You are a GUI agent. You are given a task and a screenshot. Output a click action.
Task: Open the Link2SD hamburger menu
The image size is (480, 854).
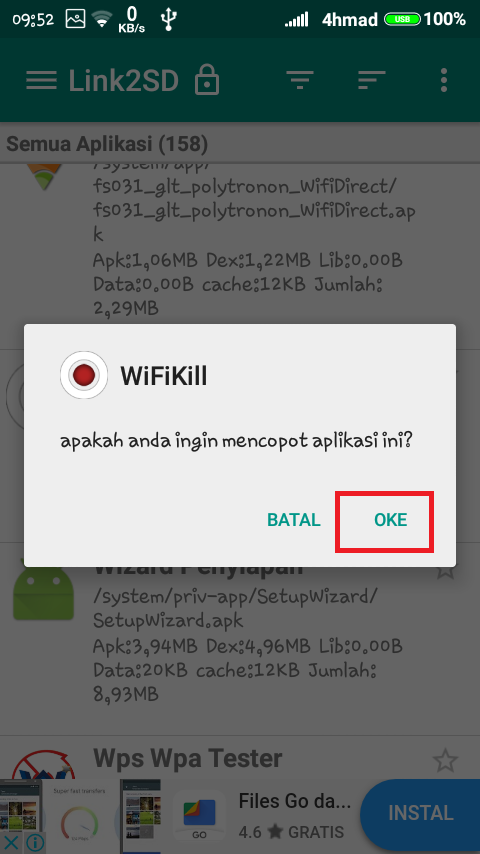tap(41, 81)
